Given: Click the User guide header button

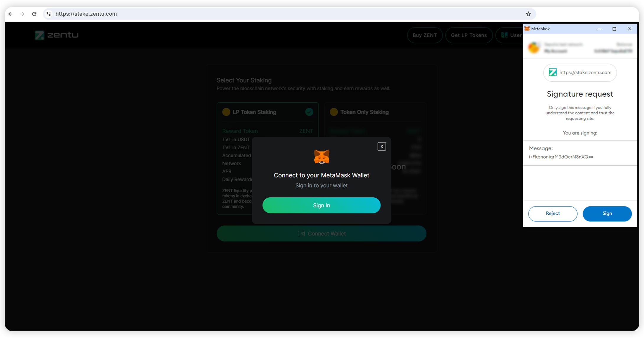Looking at the screenshot, I should [x=511, y=35].
